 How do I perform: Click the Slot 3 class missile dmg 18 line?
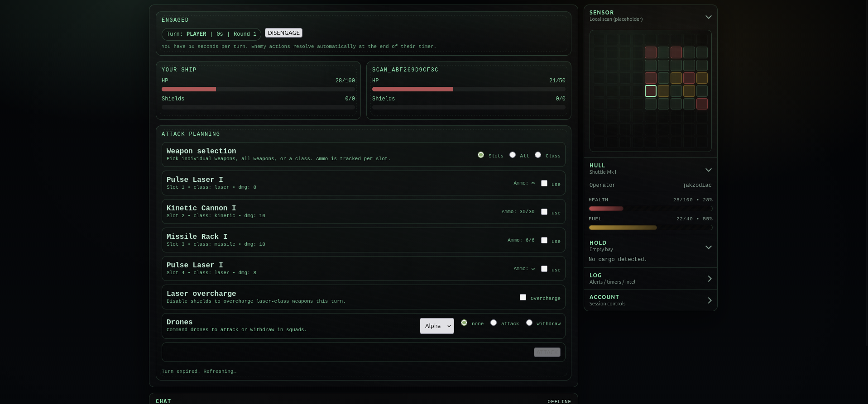[216, 244]
